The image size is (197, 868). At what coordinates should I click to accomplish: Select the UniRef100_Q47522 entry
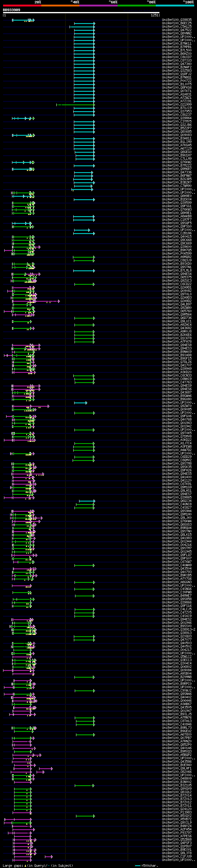pyautogui.click(x=177, y=30)
